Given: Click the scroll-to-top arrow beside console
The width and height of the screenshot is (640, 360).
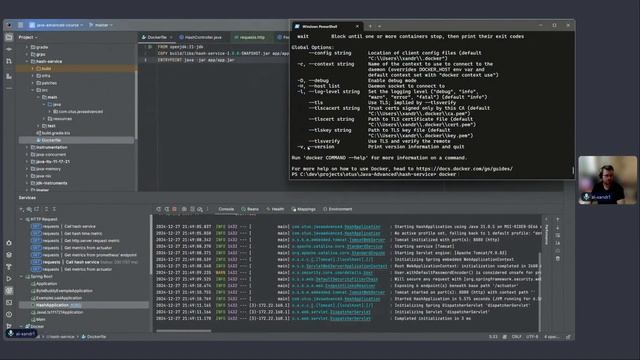Looking at the screenshot, I should pyautogui.click(x=558, y=220).
